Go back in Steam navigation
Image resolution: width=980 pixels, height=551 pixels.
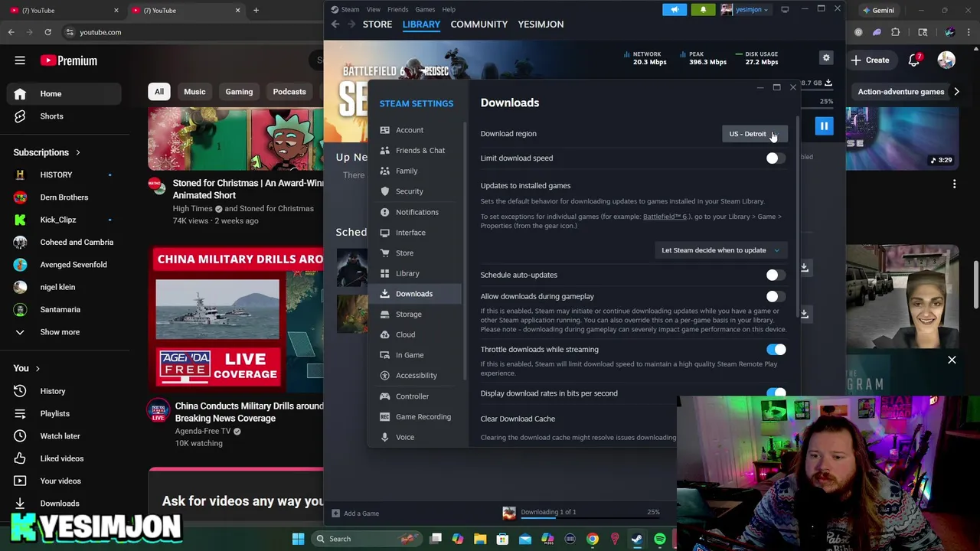click(335, 24)
